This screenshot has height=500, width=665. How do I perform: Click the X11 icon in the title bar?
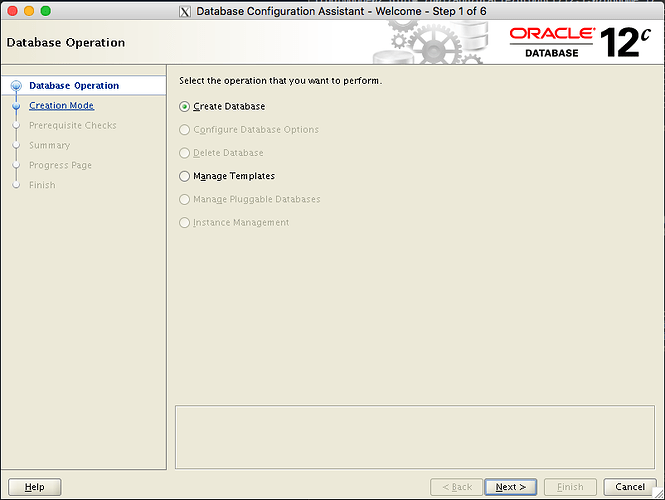[185, 11]
